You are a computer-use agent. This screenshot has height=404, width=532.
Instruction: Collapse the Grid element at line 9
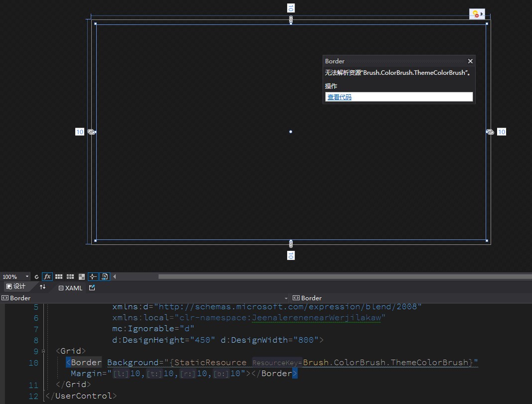[x=43, y=351]
